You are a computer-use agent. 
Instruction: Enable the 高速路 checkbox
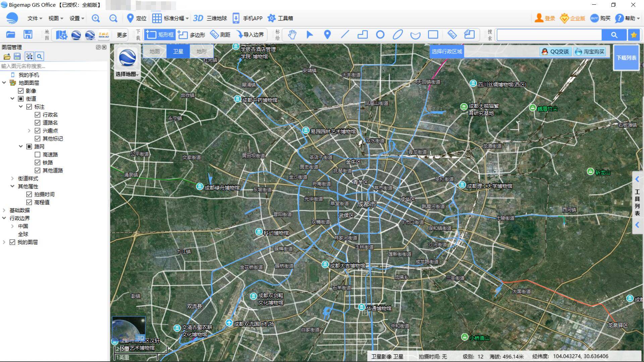pyautogui.click(x=38, y=155)
